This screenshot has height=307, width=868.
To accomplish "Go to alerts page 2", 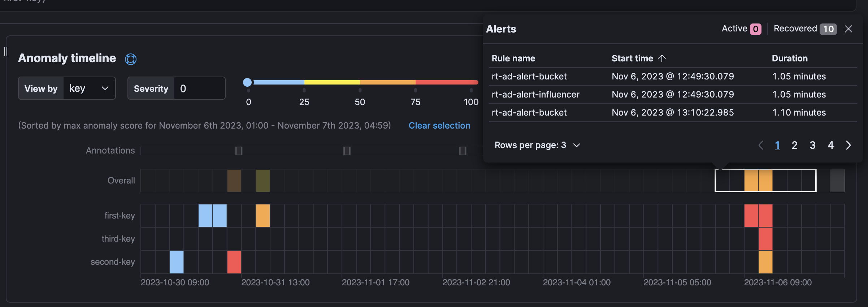I will [x=795, y=145].
